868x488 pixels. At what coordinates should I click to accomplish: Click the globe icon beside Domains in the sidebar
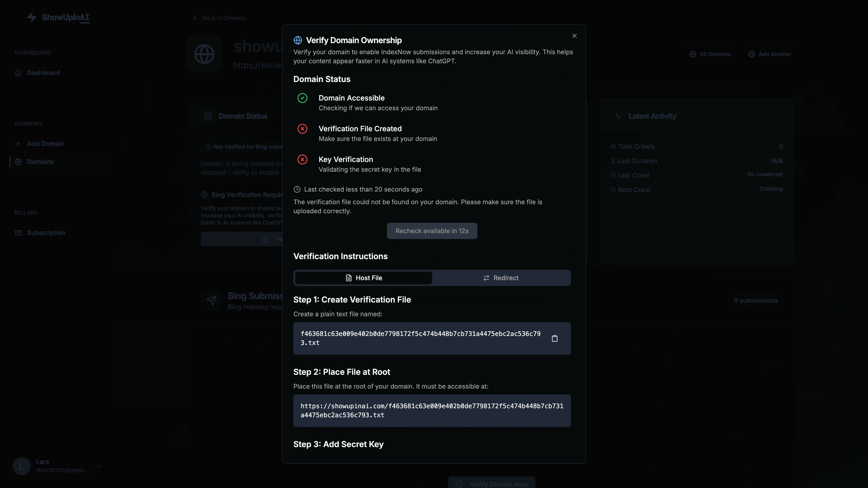(18, 162)
